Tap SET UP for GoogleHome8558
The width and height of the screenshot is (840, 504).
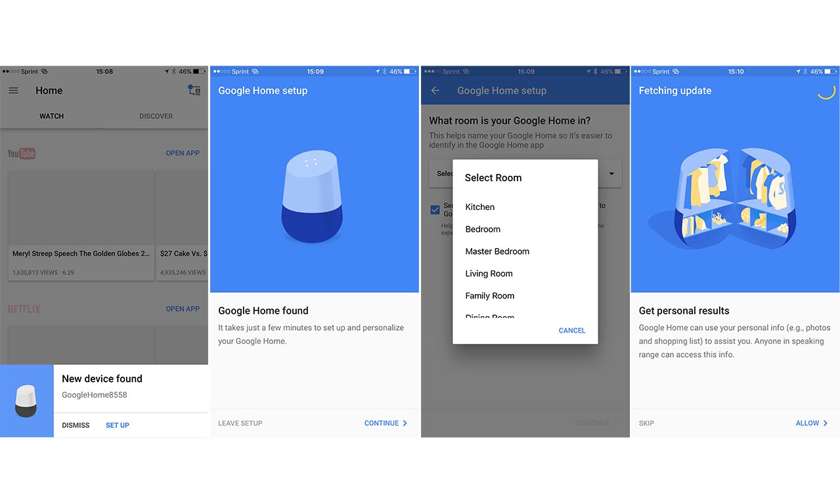tap(118, 425)
